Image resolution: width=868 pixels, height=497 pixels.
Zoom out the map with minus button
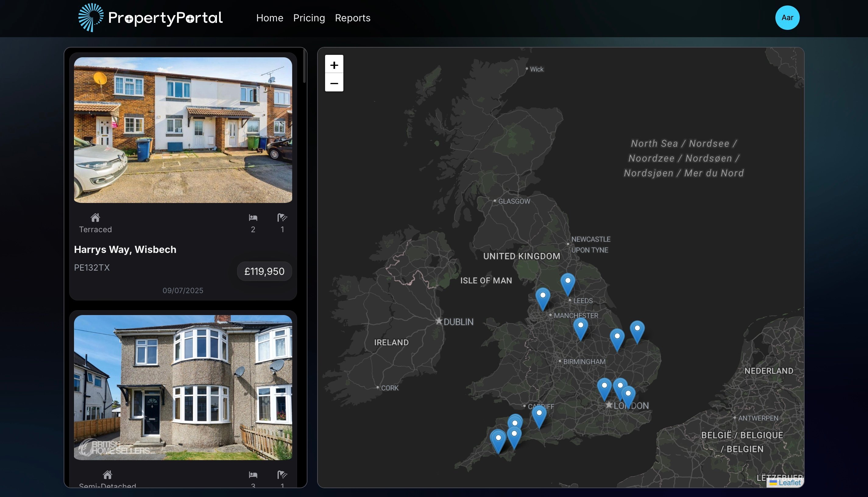(x=334, y=83)
